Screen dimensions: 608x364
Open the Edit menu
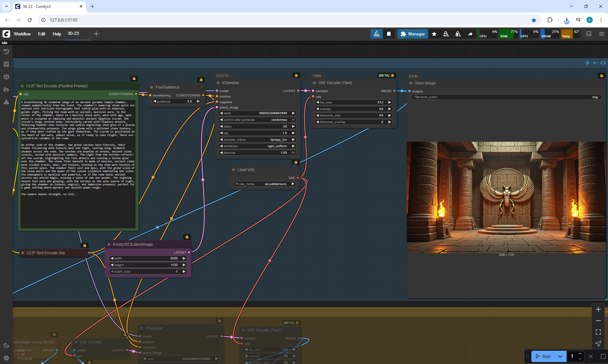click(41, 34)
